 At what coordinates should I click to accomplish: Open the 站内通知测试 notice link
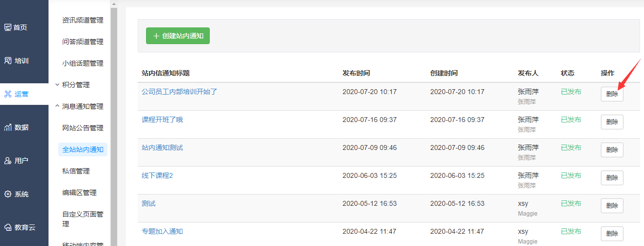click(x=162, y=148)
